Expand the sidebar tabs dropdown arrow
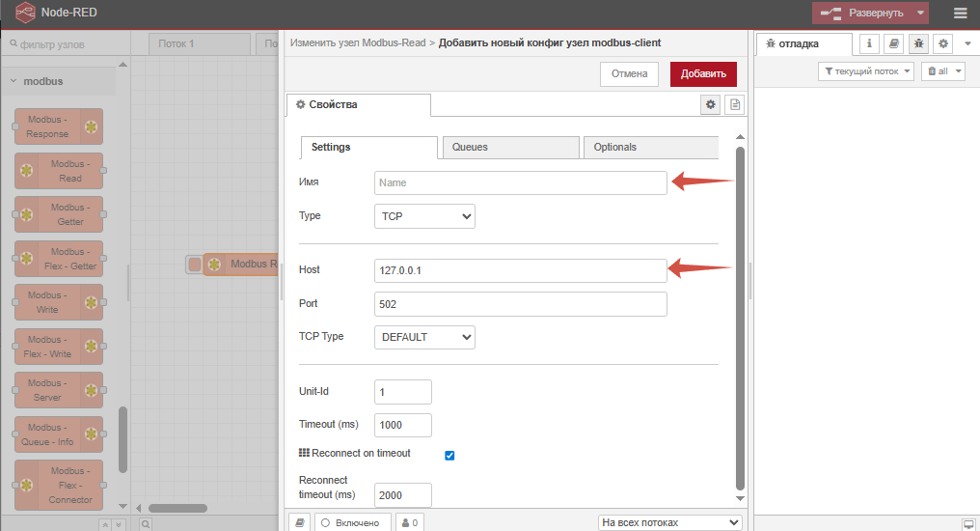The width and height of the screenshot is (980, 531). (x=967, y=43)
